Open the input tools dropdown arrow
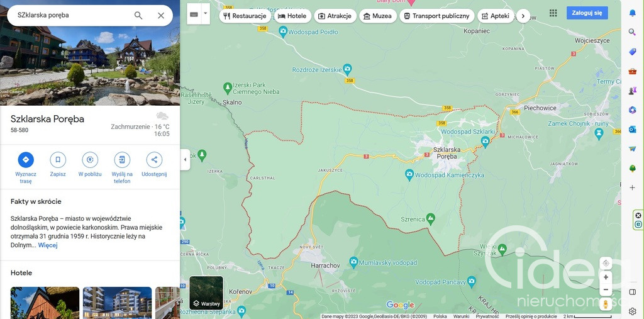This screenshot has height=319, width=644. tap(206, 13)
